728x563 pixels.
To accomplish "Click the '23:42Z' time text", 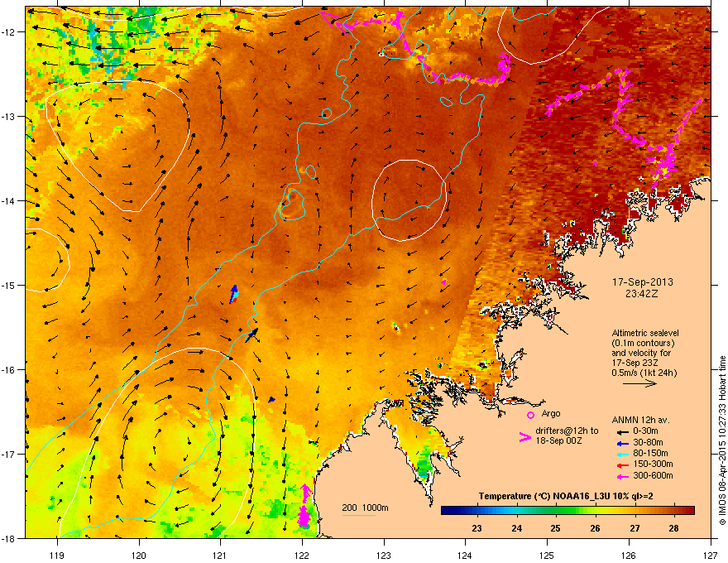I will click(642, 294).
